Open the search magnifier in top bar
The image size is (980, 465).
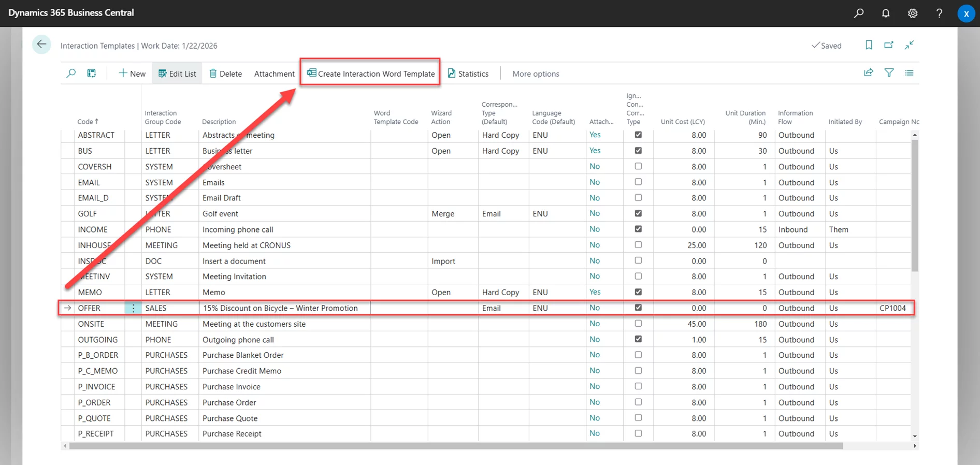(859, 13)
